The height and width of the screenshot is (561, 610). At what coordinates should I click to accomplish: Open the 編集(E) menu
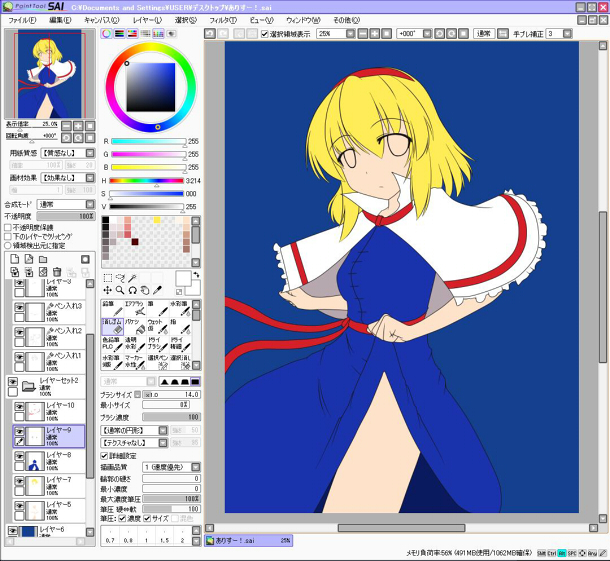pyautogui.click(x=60, y=20)
